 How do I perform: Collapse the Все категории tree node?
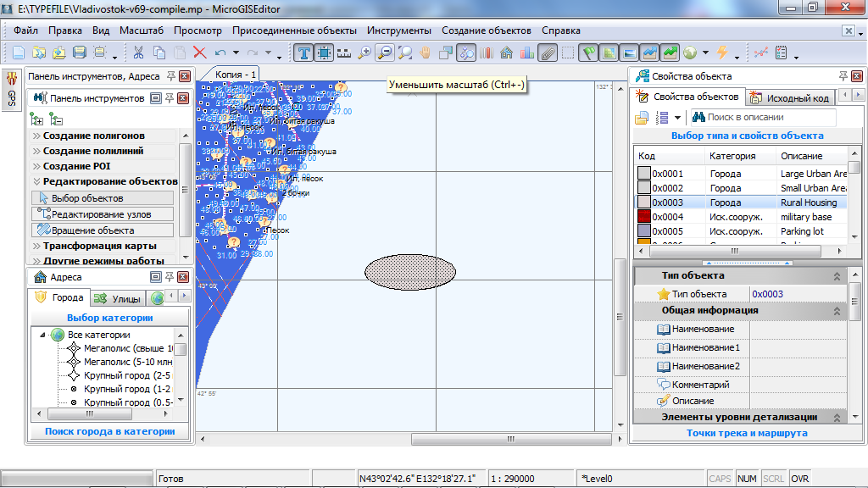pyautogui.click(x=42, y=335)
